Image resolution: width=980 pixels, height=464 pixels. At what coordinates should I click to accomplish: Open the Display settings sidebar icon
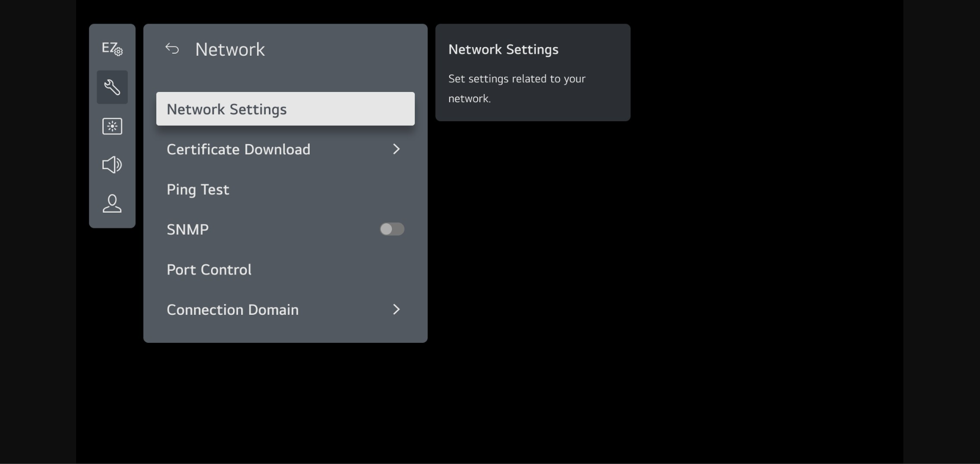click(x=112, y=126)
